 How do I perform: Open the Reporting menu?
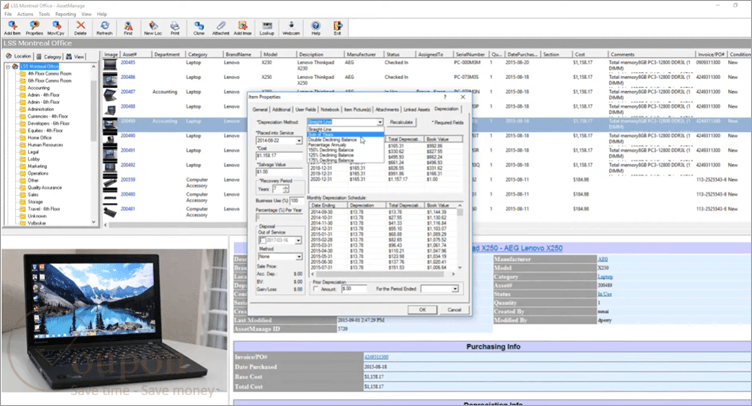(x=65, y=14)
